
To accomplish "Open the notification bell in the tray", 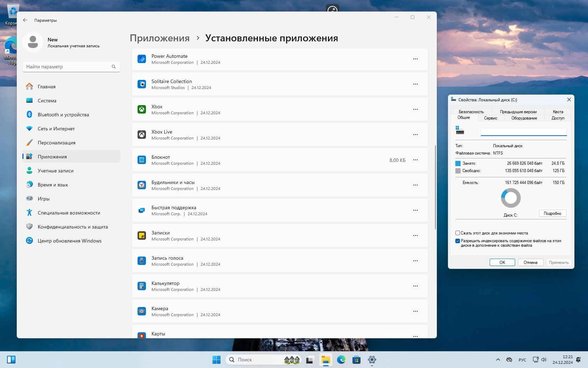I will coord(579,360).
